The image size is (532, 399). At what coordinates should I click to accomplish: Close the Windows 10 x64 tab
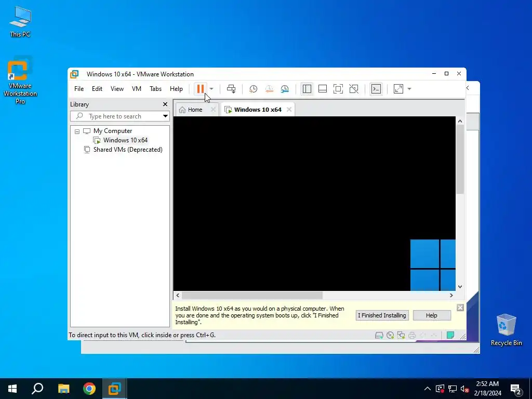coord(289,110)
